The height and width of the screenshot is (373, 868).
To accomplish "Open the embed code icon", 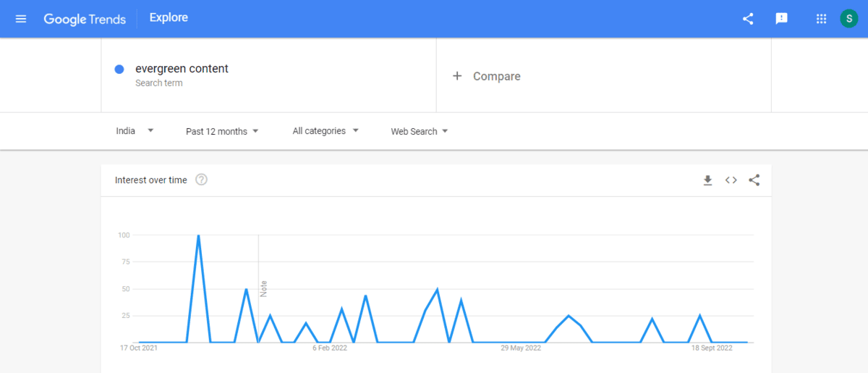I will pyautogui.click(x=731, y=180).
